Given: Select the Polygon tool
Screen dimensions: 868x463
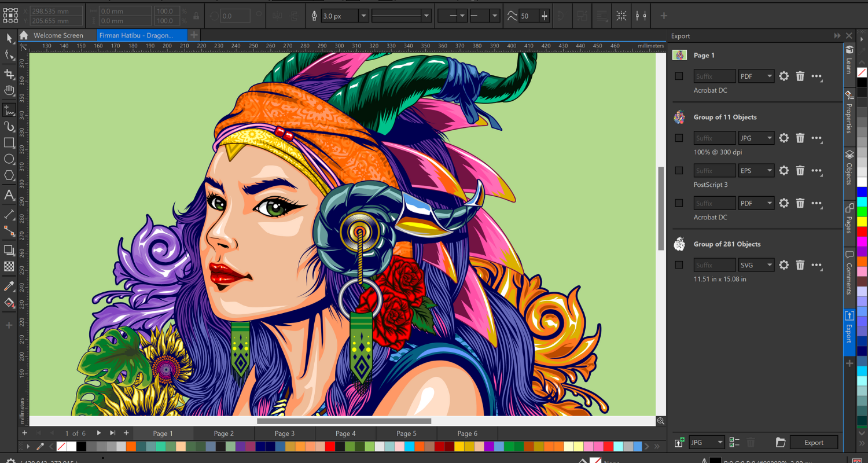Looking at the screenshot, I should (9, 176).
